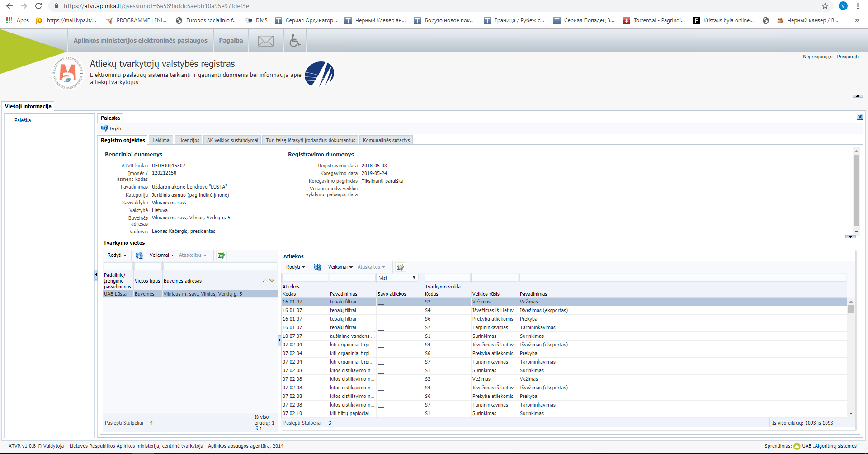Click refresh icon in Tvarkymo vietos toolbar
This screenshot has height=454, width=868.
(139, 255)
